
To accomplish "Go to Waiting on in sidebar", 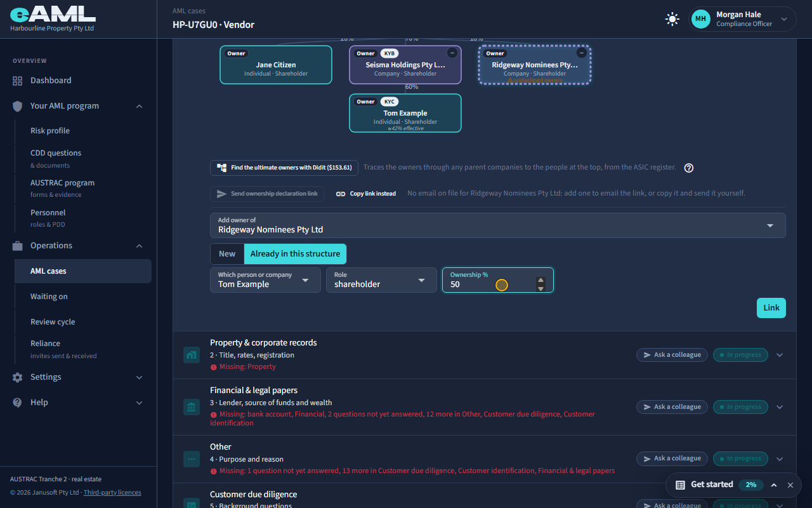I will pos(49,297).
